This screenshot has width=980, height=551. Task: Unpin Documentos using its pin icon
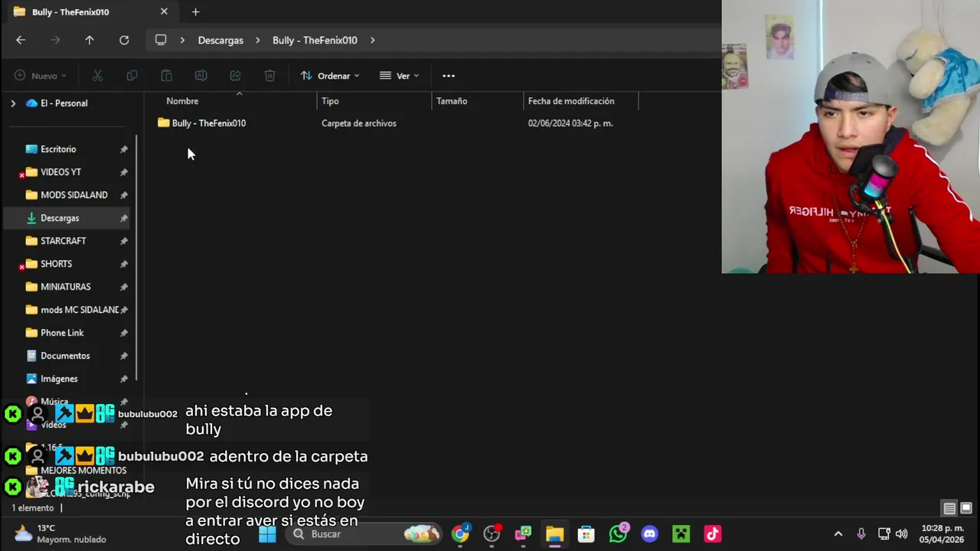coord(124,356)
